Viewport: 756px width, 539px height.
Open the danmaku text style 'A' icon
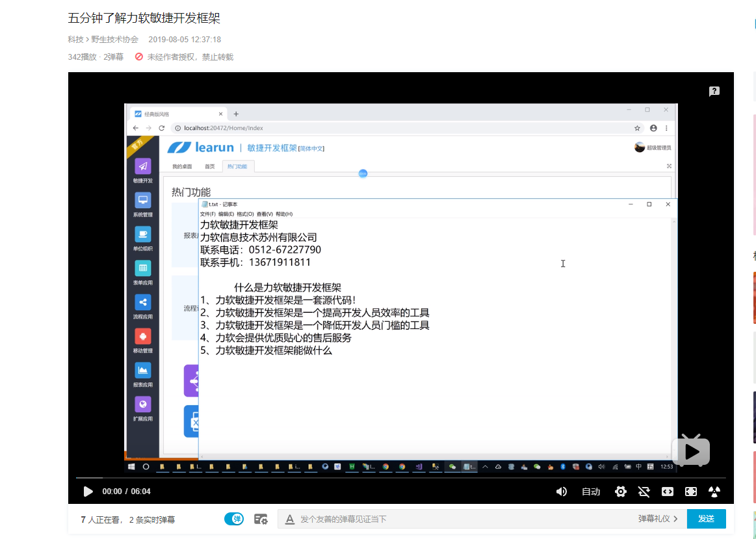(x=289, y=519)
